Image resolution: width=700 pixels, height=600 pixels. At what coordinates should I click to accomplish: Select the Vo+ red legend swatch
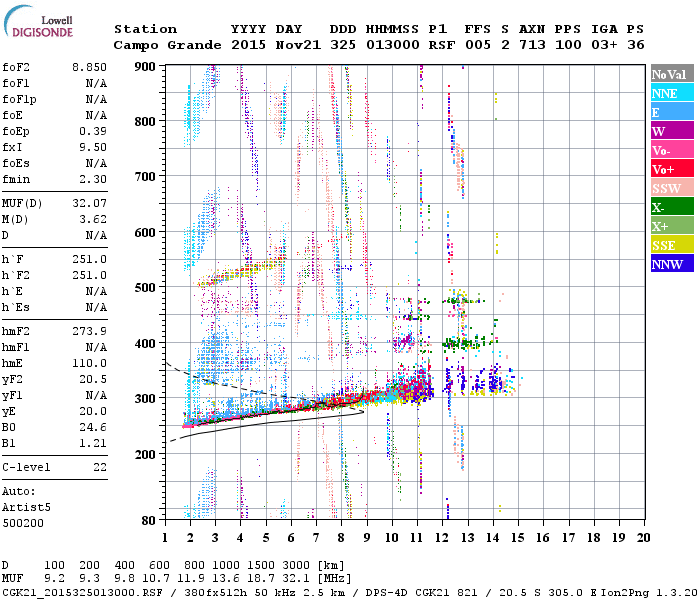[x=672, y=169]
